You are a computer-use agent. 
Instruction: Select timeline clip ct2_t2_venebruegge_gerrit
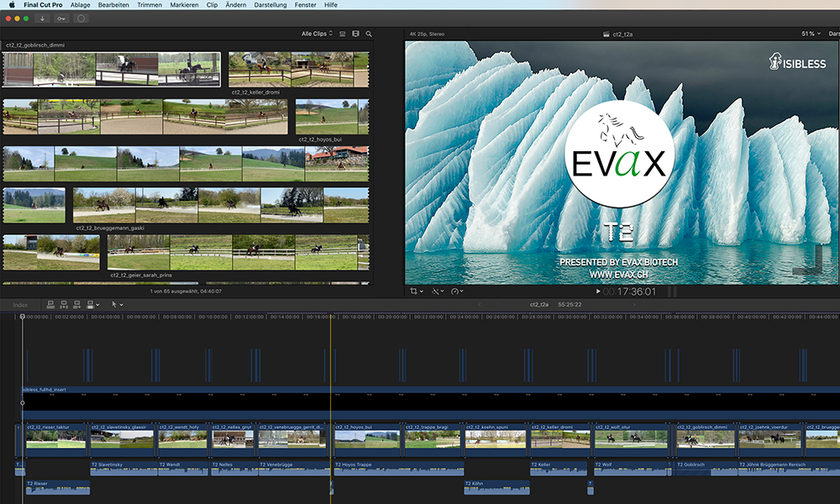(292, 440)
